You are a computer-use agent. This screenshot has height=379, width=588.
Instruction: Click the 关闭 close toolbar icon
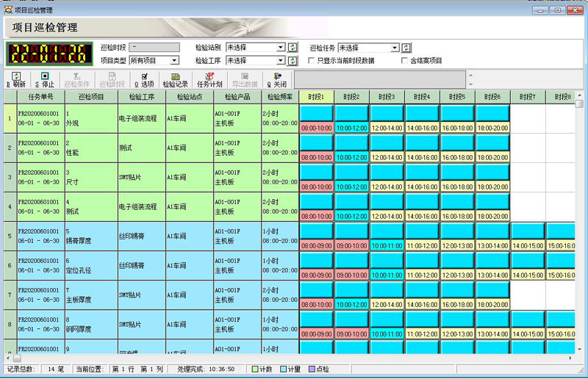pyautogui.click(x=277, y=79)
